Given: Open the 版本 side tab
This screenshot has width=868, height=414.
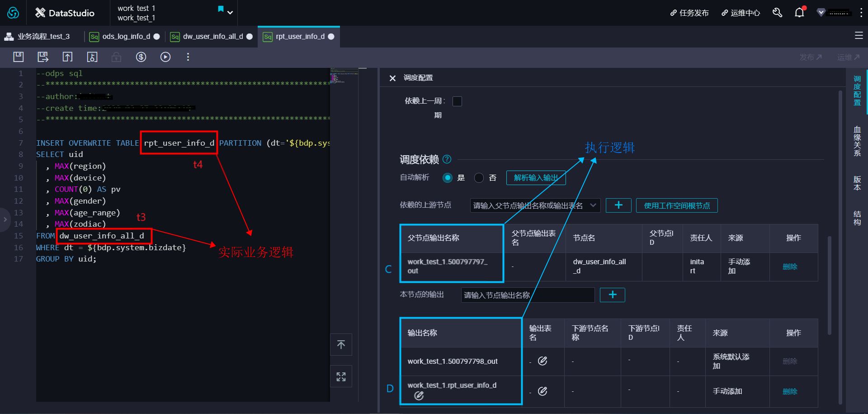Looking at the screenshot, I should (x=857, y=183).
